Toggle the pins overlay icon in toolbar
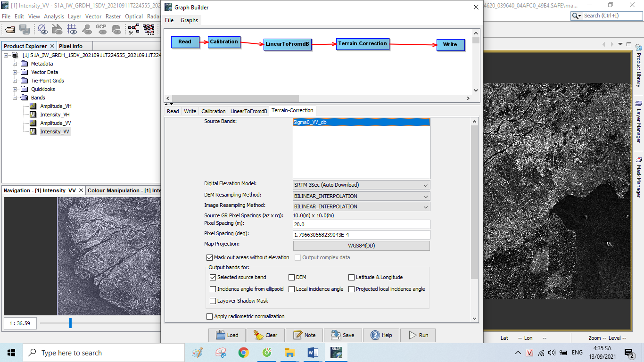This screenshot has width=644, height=362. (87, 30)
